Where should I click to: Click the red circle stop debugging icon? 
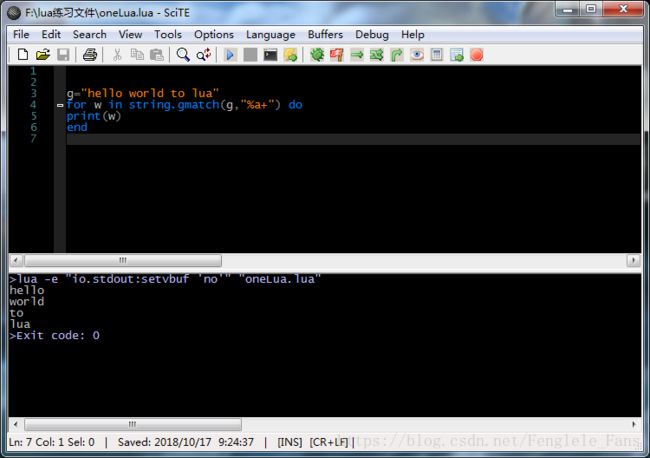tap(477, 55)
